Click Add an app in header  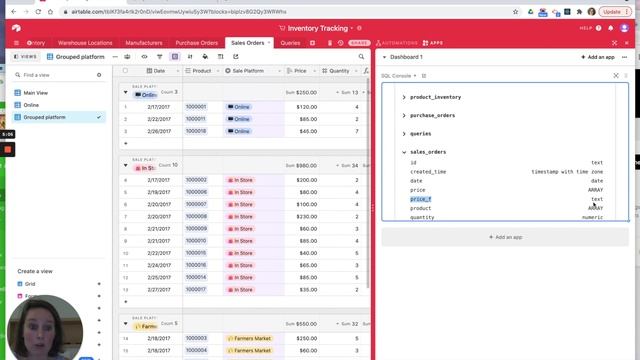point(598,57)
